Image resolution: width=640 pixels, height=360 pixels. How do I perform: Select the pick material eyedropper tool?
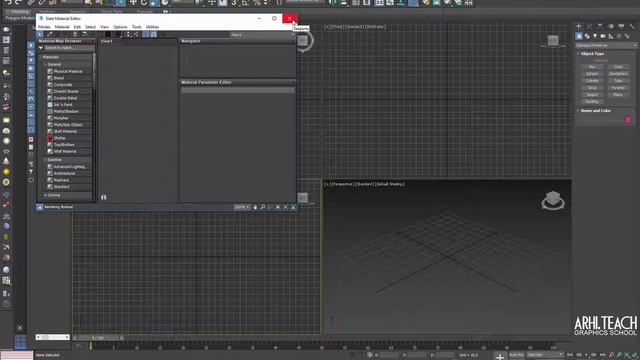click(50, 35)
